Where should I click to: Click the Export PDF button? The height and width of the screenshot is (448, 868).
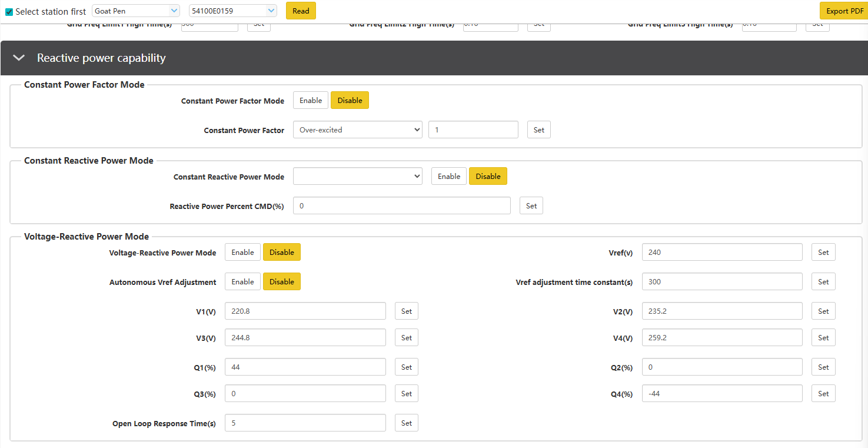(844, 11)
